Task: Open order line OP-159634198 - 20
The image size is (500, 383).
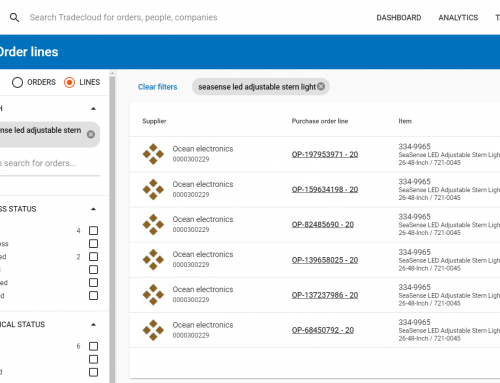Action: click(x=325, y=189)
